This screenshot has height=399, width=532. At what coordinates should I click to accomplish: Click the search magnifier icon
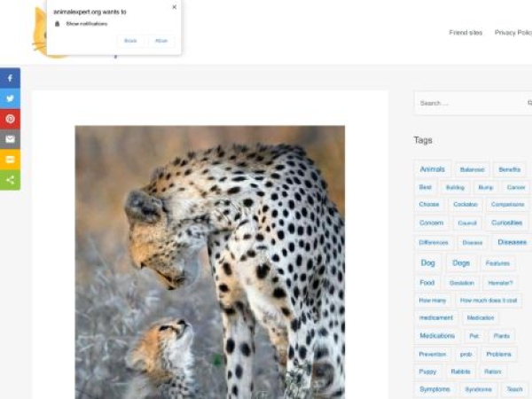coord(528,103)
